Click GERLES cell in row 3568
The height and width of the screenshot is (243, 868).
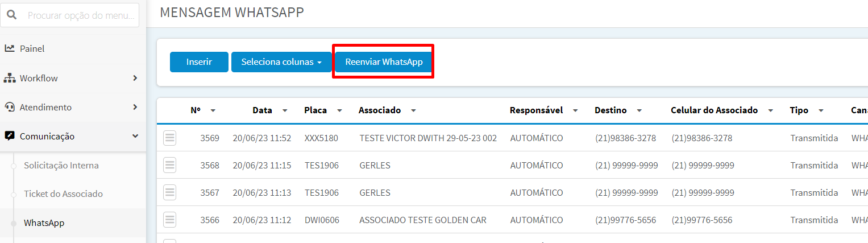(x=375, y=165)
